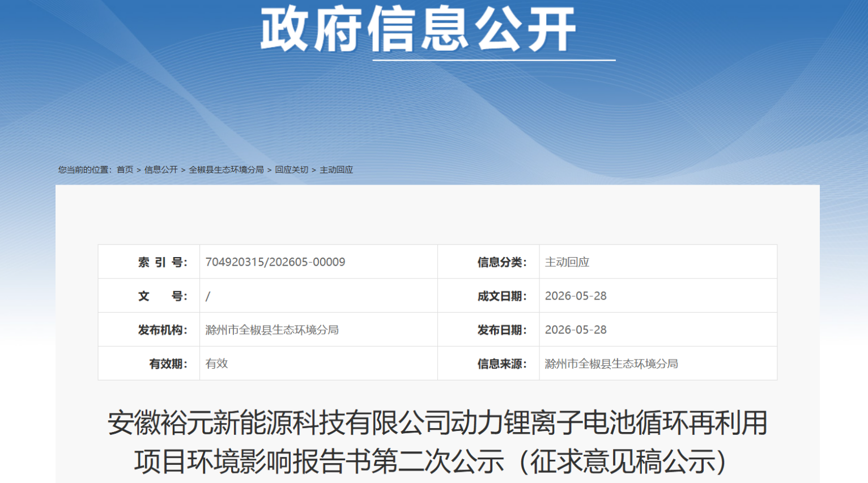
Task: Click the 政府信息公开 page banner title
Action: 418,29
